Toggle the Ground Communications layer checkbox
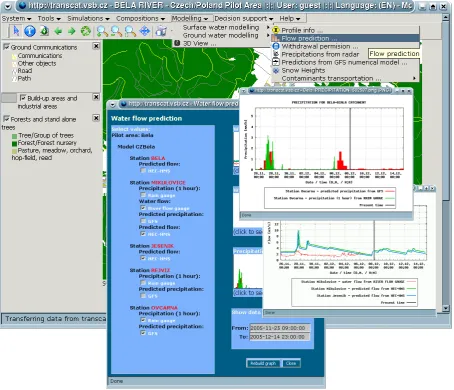Viewport: 454px width, 390px height. [x=6, y=47]
